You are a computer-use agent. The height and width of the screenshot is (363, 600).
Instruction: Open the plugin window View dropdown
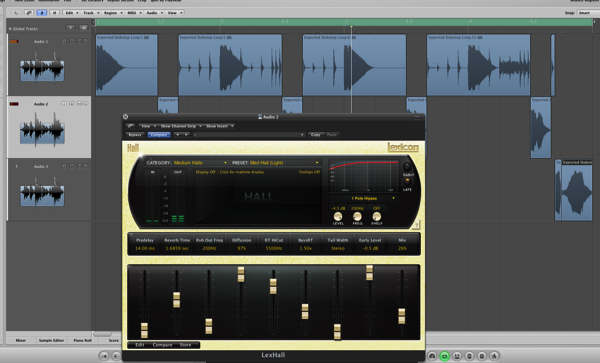148,126
